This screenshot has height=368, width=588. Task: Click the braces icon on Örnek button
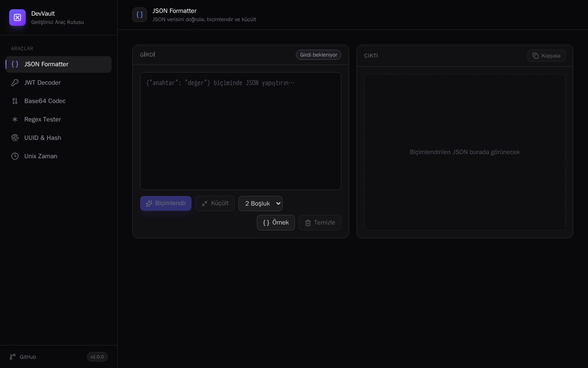click(x=266, y=223)
